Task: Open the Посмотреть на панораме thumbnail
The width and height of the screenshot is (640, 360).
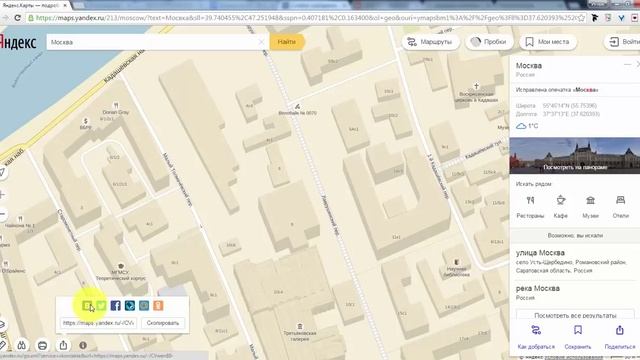Action: coord(575,156)
